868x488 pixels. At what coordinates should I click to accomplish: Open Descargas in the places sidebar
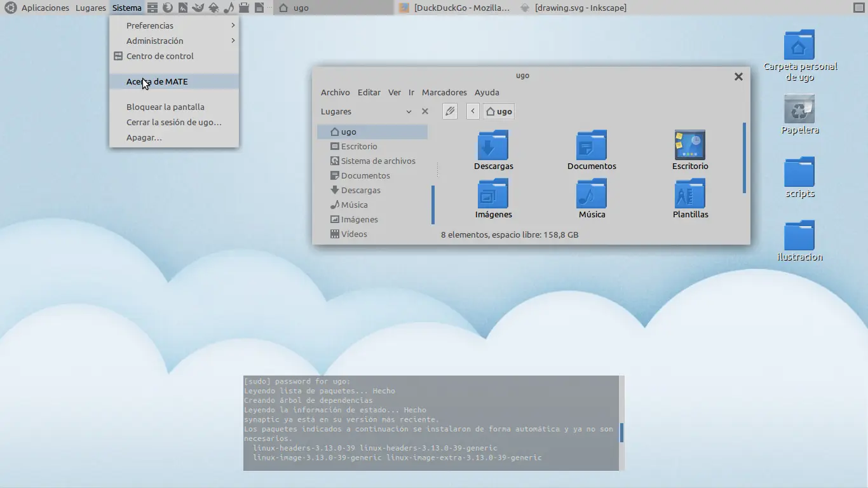point(372,190)
